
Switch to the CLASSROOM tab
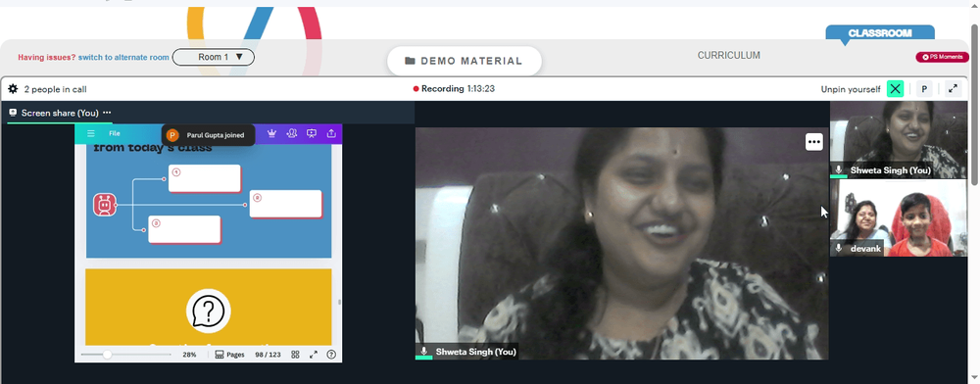880,33
